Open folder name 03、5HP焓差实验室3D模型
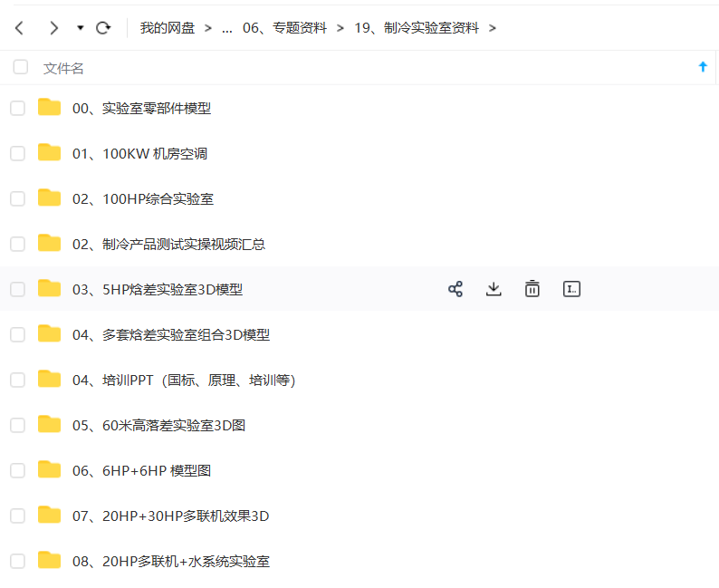The width and height of the screenshot is (719, 588). 158,289
